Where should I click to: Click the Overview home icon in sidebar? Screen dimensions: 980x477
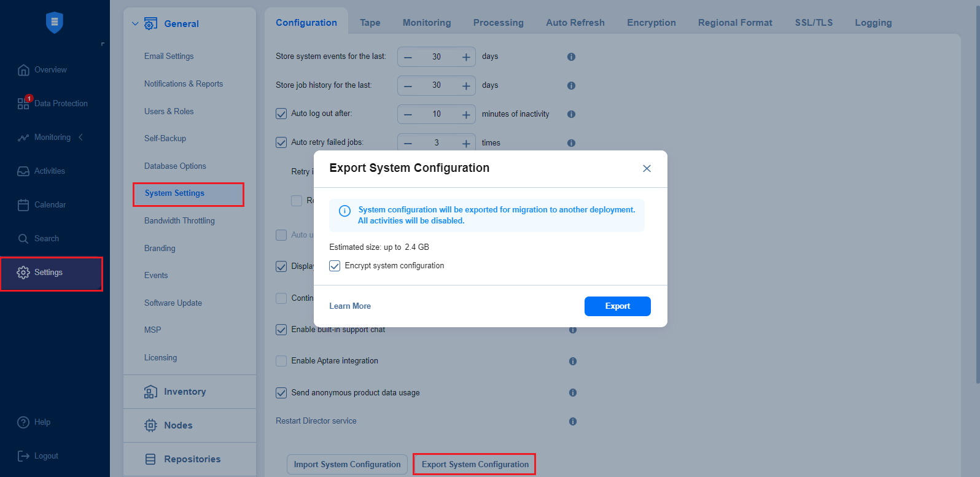pyautogui.click(x=23, y=70)
